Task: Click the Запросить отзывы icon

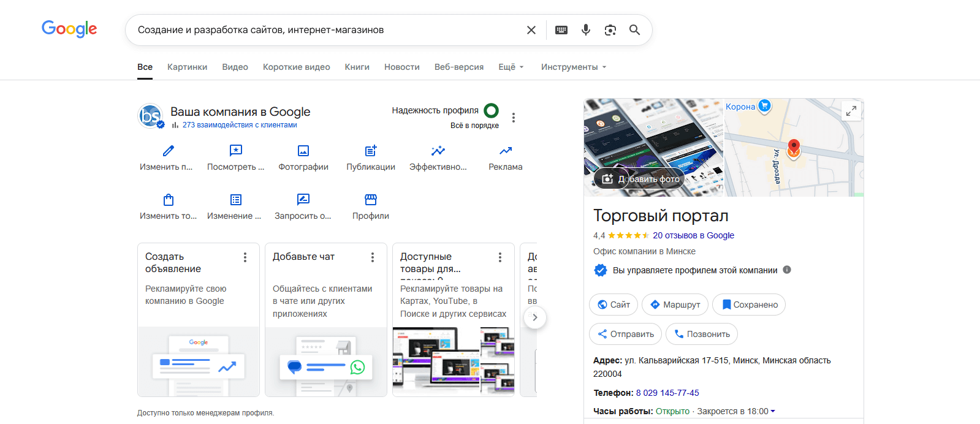Action: pyautogui.click(x=303, y=200)
